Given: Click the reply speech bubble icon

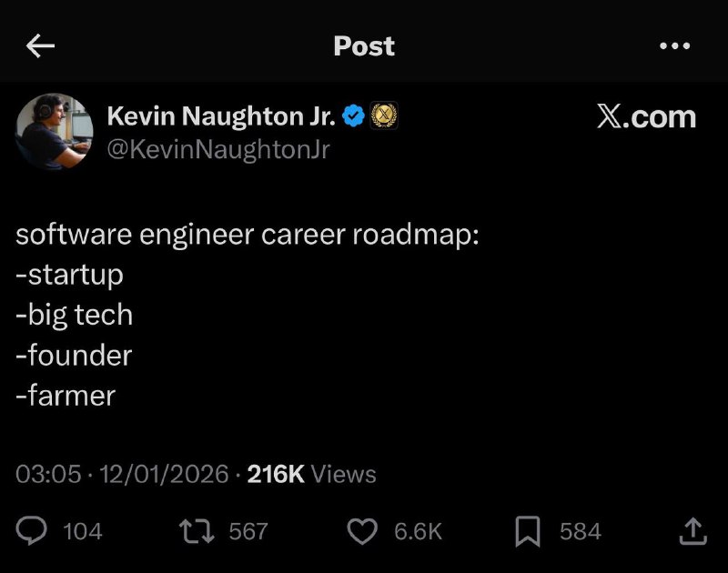Looking at the screenshot, I should [x=32, y=531].
